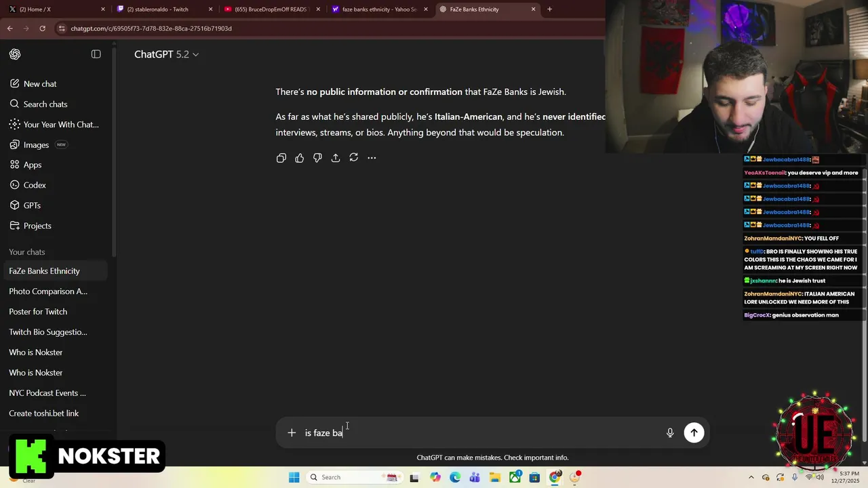868x488 pixels.
Task: Collapse the sidebar with the panel icon
Action: coord(96,54)
